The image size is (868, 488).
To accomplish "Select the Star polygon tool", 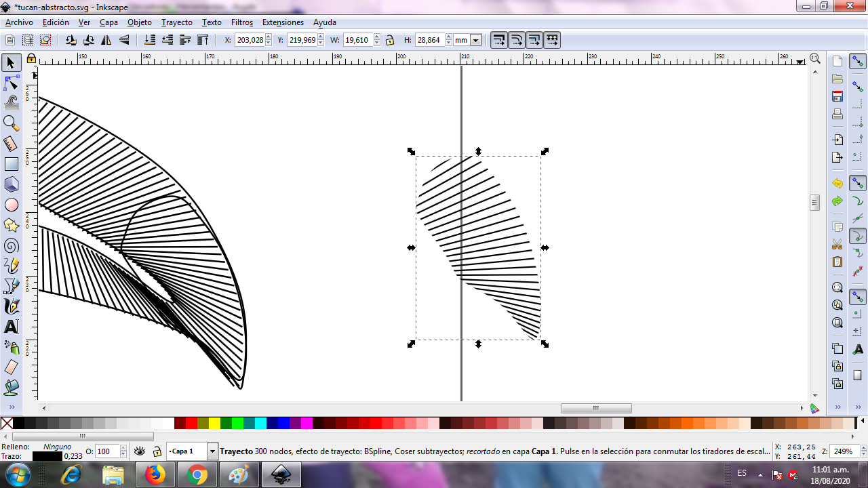I will [x=11, y=225].
